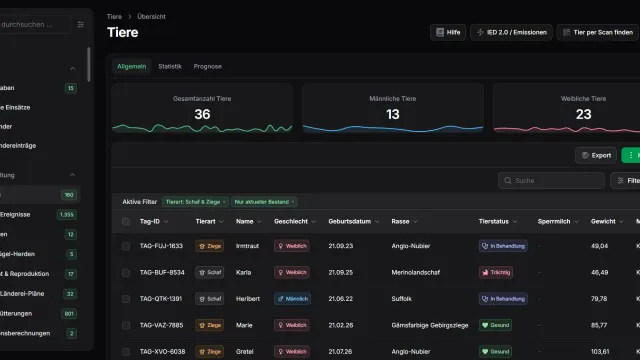This screenshot has height=360, width=640.
Task: Click the Übersicht breadcrumb
Action: point(151,17)
